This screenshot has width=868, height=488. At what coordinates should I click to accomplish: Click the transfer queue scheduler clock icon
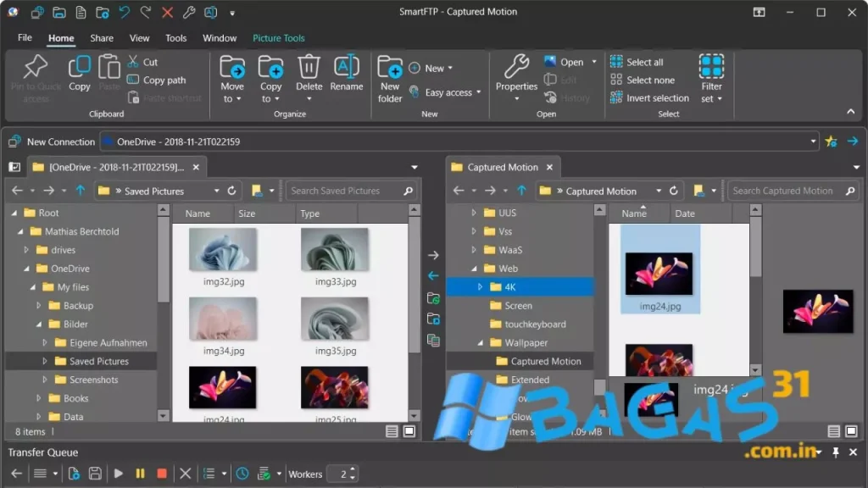point(242,474)
